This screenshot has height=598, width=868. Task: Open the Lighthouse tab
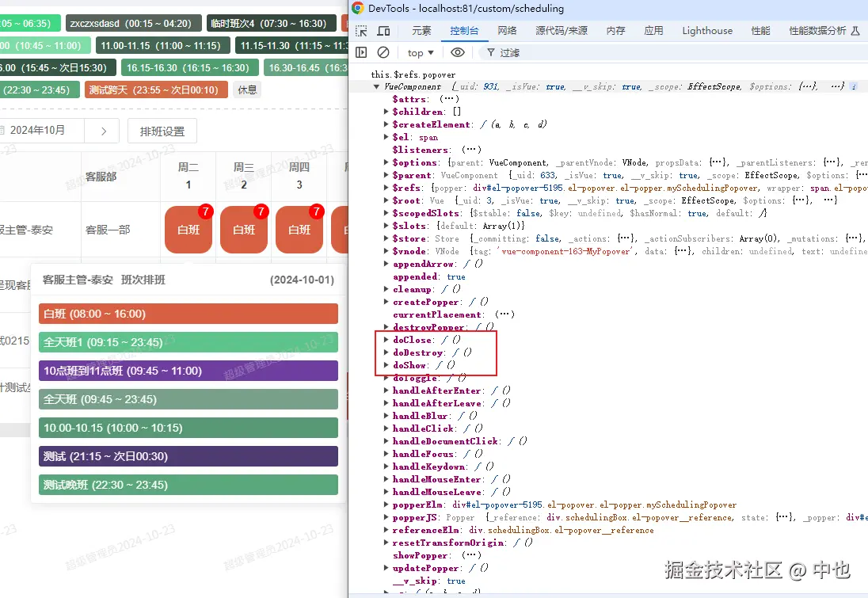point(707,31)
